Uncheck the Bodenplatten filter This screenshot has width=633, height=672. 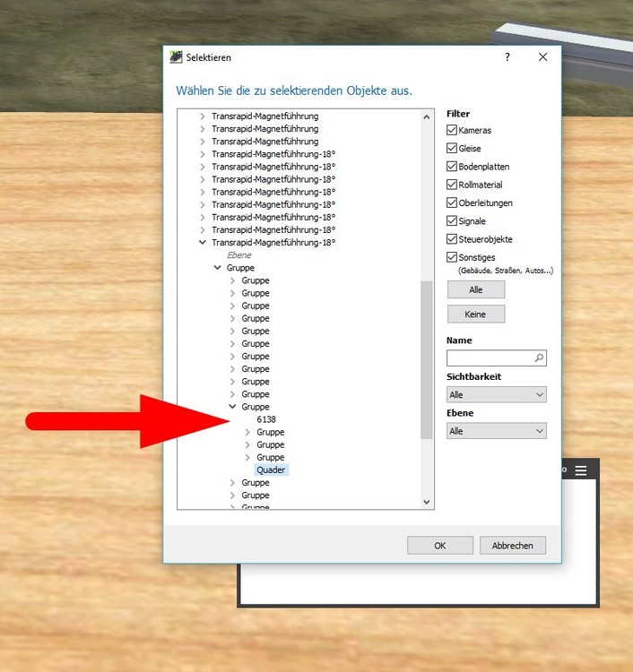[452, 167]
